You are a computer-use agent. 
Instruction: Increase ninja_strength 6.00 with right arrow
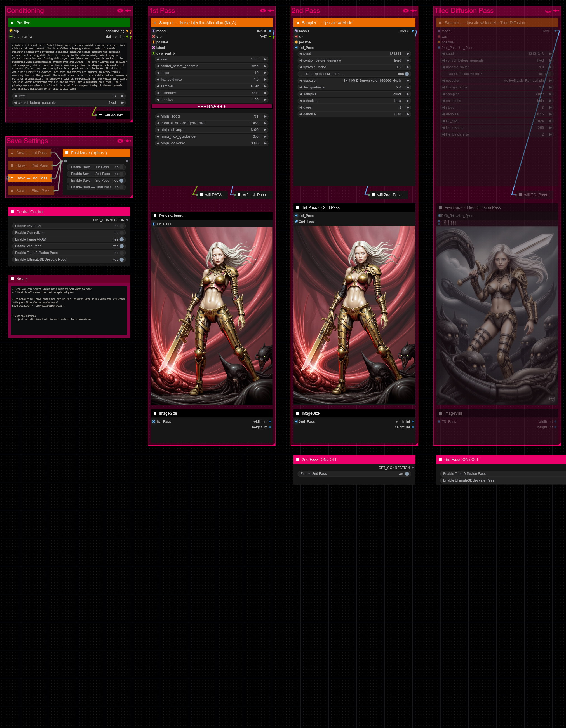(265, 130)
